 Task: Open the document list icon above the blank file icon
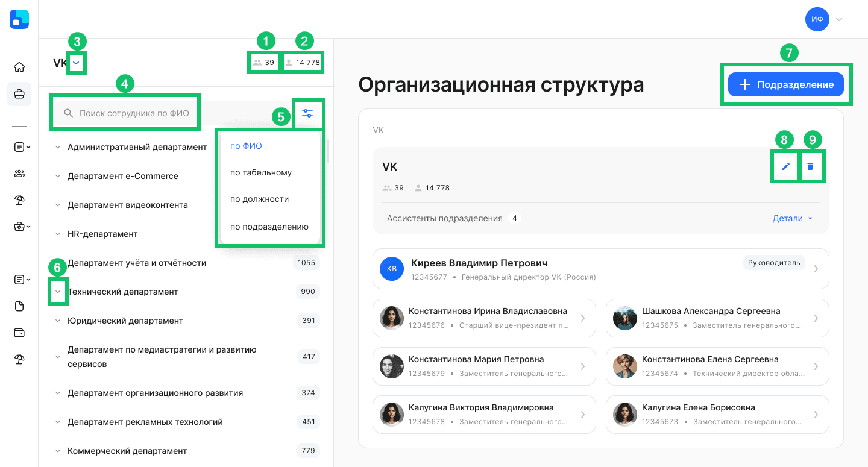[x=22, y=280]
